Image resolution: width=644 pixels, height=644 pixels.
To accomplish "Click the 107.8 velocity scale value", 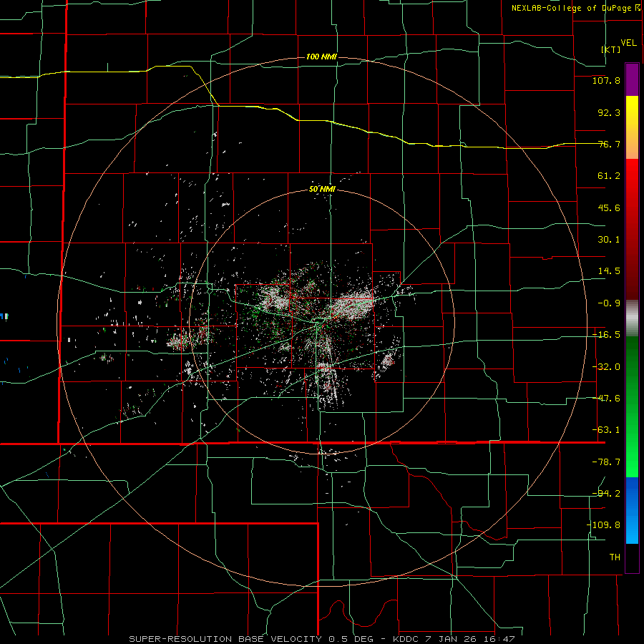I will pyautogui.click(x=606, y=80).
